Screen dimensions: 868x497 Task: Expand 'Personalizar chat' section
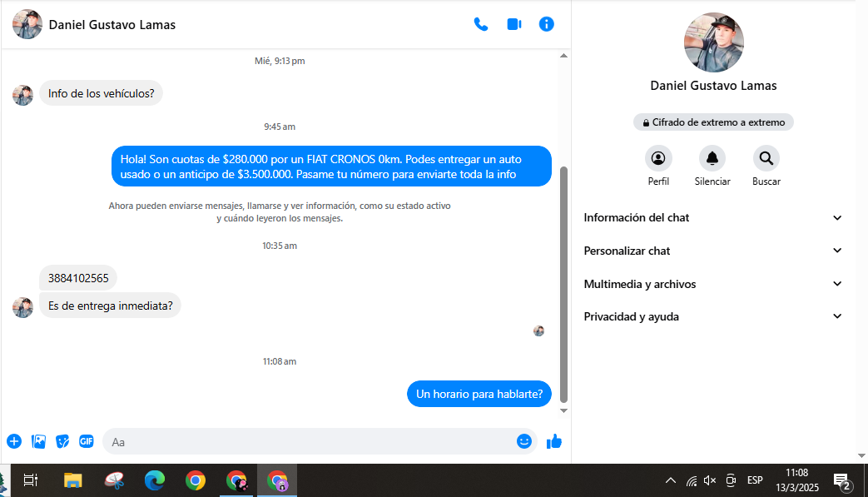713,251
